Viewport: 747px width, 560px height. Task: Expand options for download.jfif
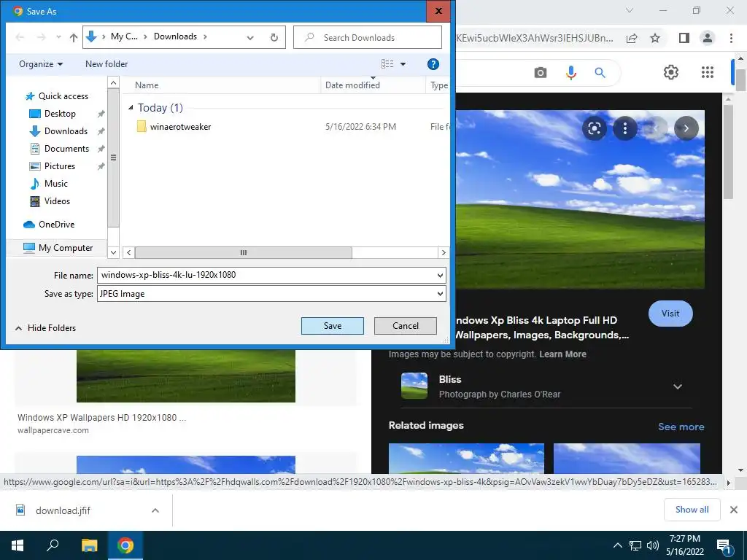[x=155, y=510]
